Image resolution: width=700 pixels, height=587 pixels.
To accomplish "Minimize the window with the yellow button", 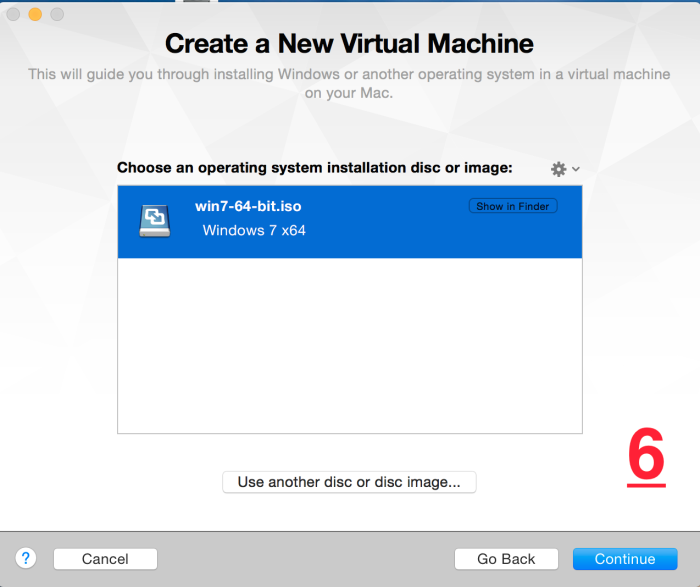I will pyautogui.click(x=35, y=14).
